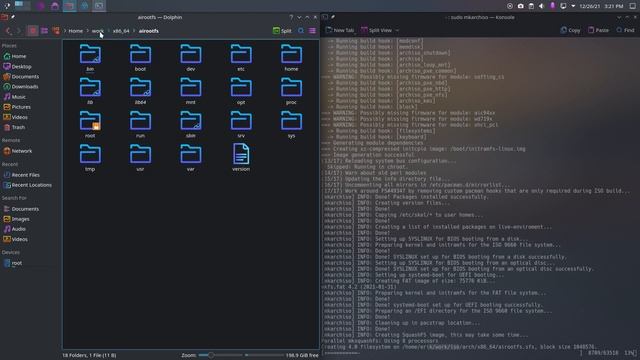
Task: Select the run folder
Action: (x=140, y=124)
